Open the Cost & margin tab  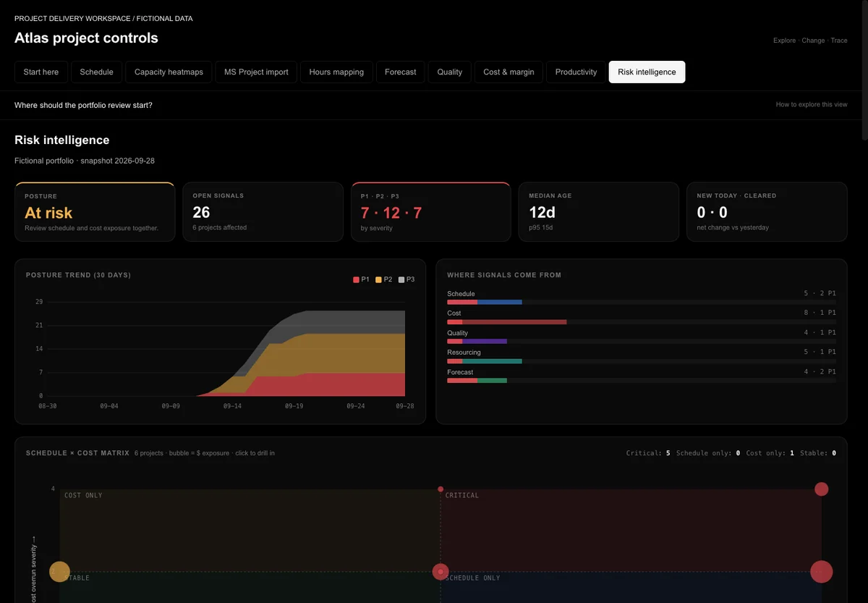[x=509, y=72]
